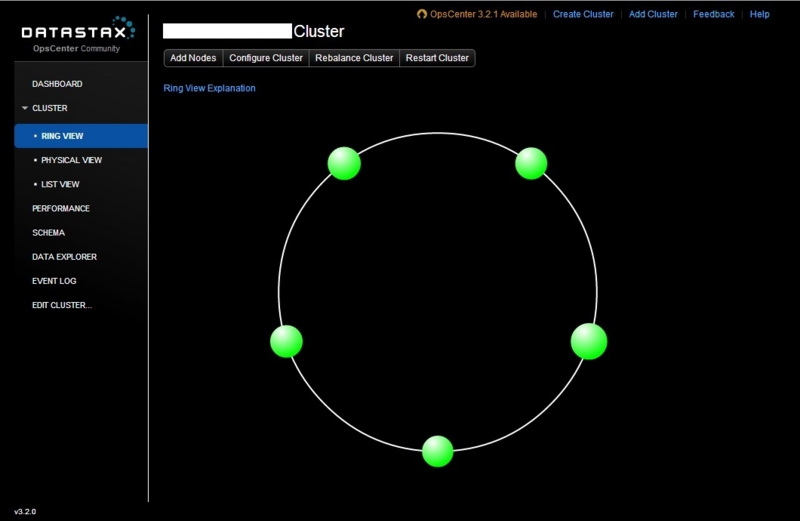Open the Feedback link

(x=713, y=14)
